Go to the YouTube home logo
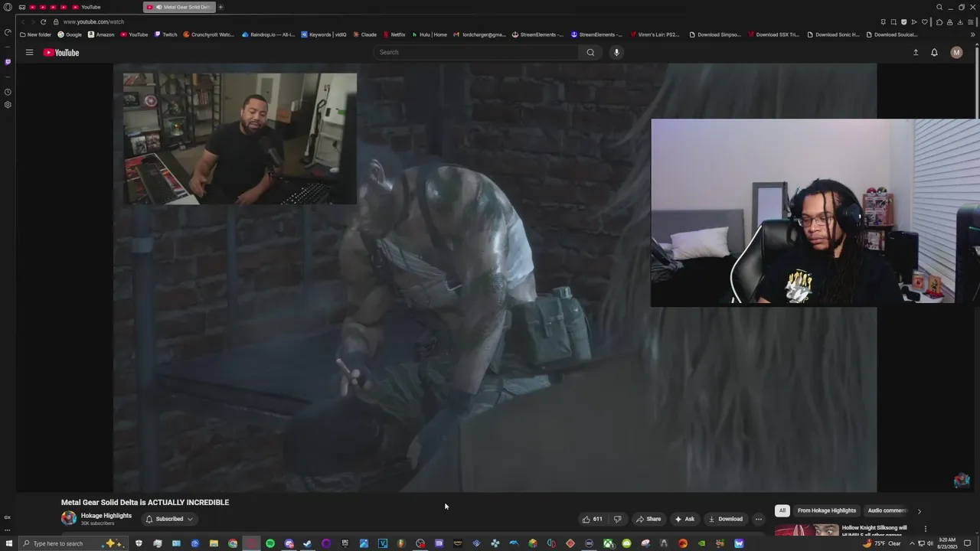Viewport: 980px width, 551px height. (61, 52)
